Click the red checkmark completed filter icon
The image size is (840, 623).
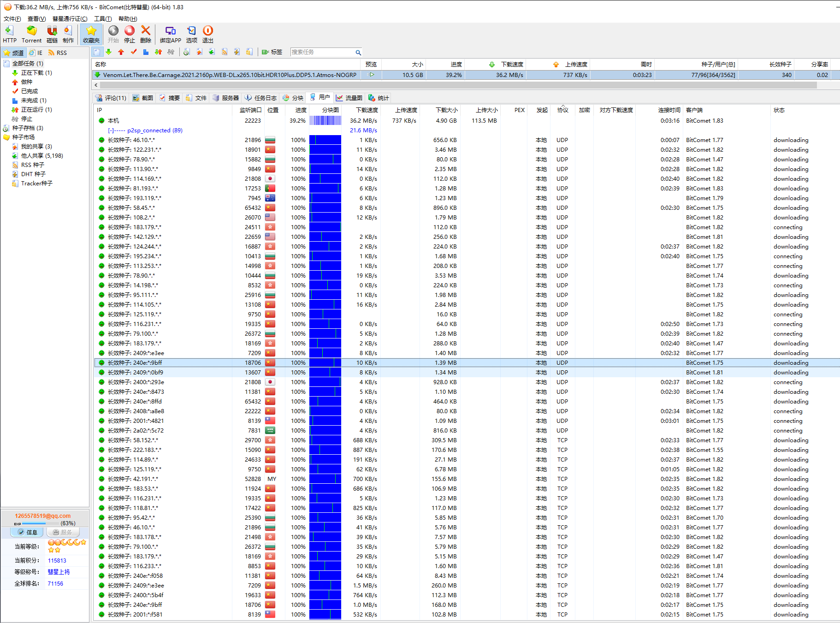click(134, 52)
